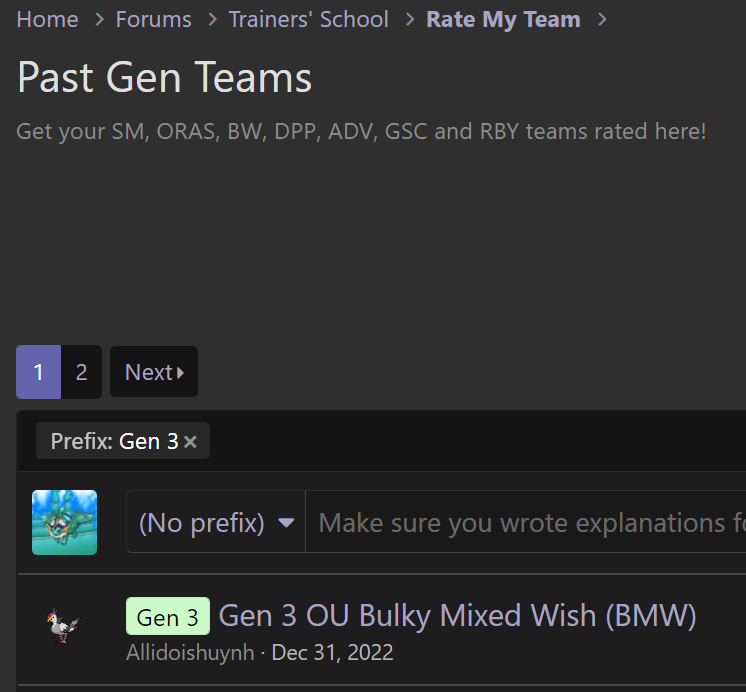Open Allidoishuynh's user profile link
This screenshot has width=746, height=692.
[x=190, y=652]
